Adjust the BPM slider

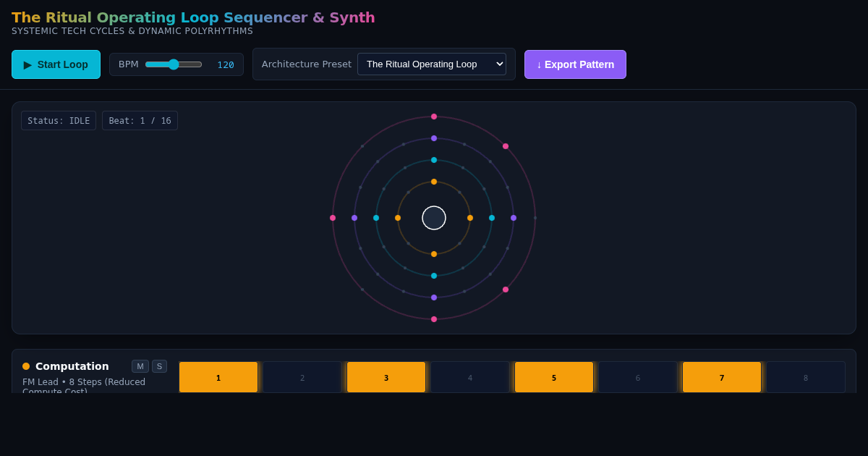174,64
